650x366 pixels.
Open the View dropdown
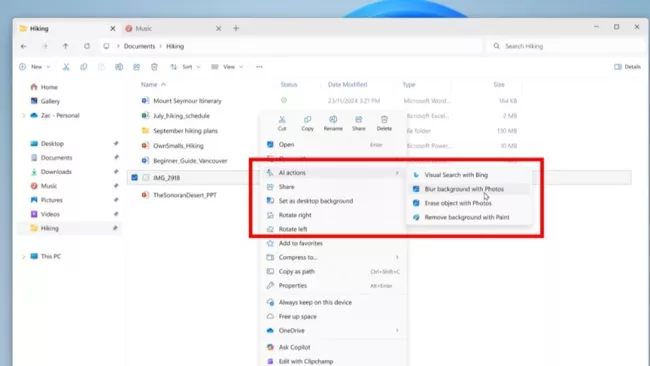tap(227, 67)
